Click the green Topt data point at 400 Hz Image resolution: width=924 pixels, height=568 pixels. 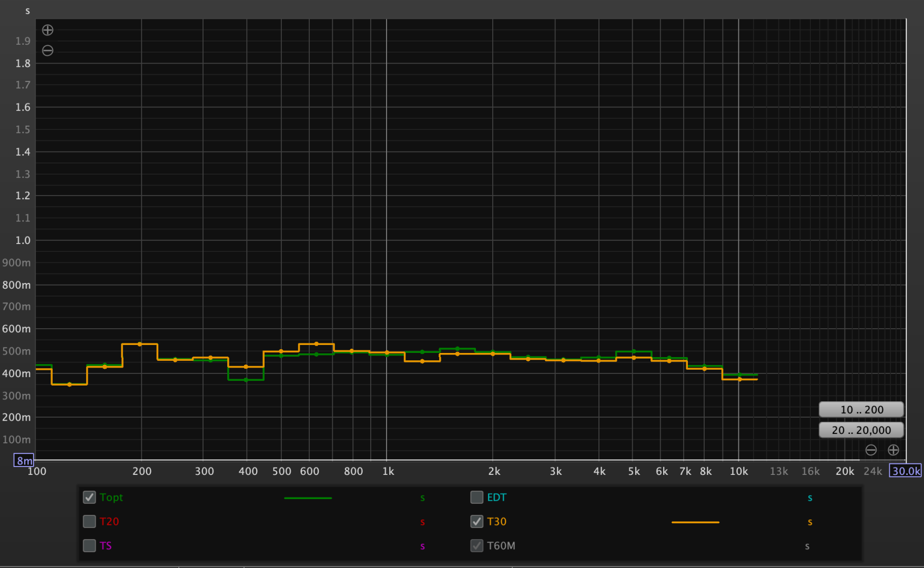click(x=246, y=380)
